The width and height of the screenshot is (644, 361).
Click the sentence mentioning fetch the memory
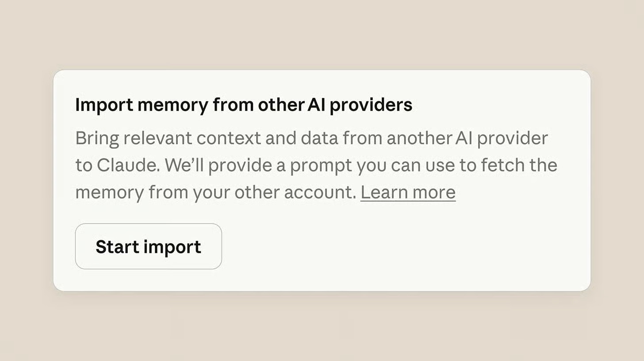click(x=509, y=165)
